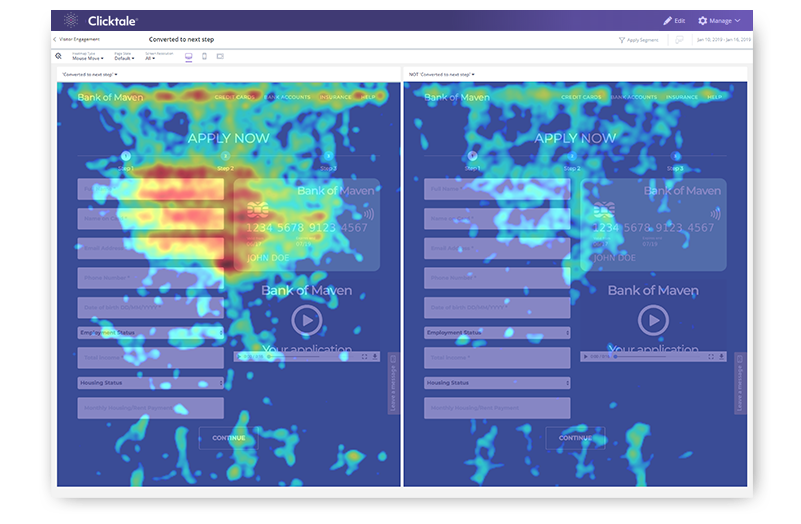This screenshot has width=801, height=524.
Task: Click video progress bar in left heatmap
Action: (x=293, y=356)
